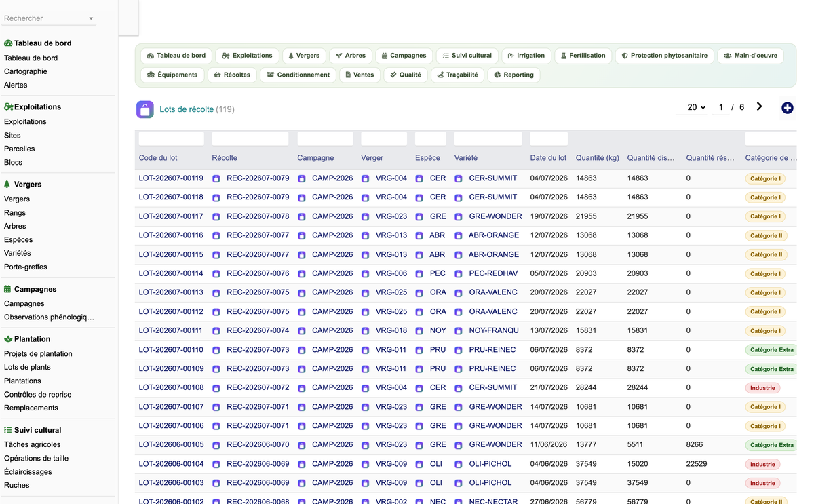Click the purple Lots de récolte bag icon
The image size is (814, 504).
click(145, 109)
